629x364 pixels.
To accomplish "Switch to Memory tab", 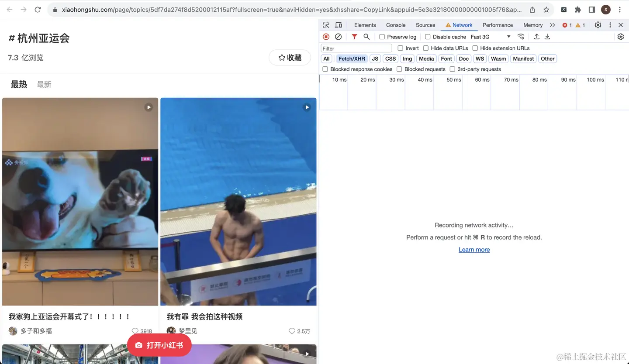I will [533, 25].
